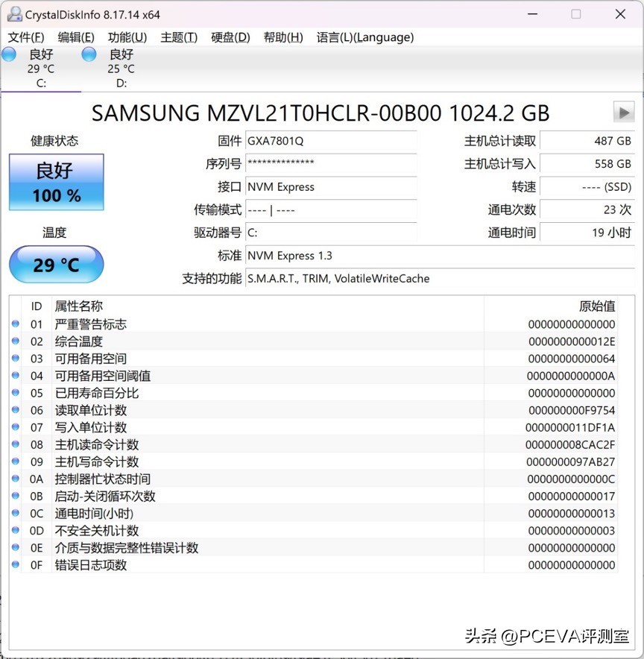The width and height of the screenshot is (644, 659).
Task: Click the next-drive arrow beside the drive name
Action: [624, 113]
